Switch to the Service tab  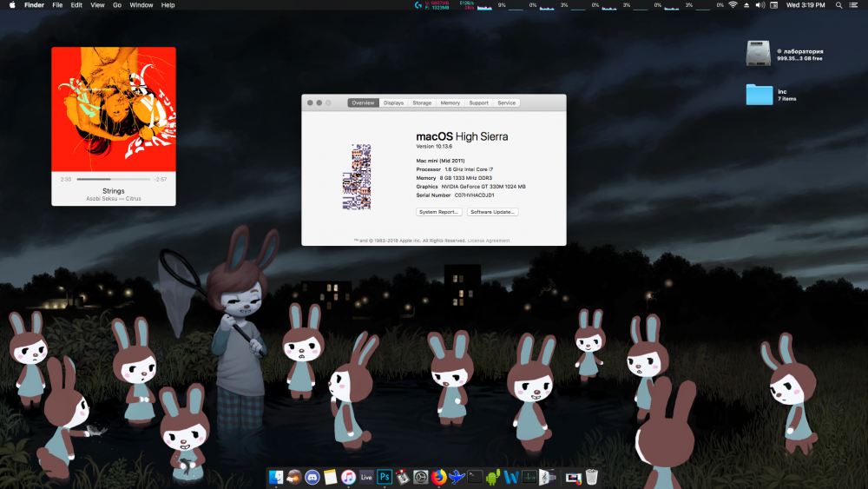pos(507,103)
